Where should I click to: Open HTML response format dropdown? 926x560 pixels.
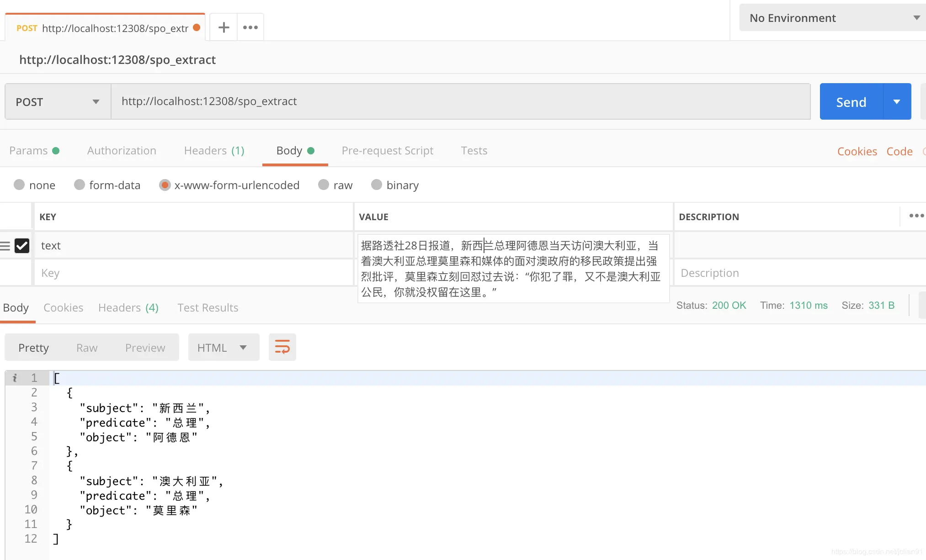point(223,348)
